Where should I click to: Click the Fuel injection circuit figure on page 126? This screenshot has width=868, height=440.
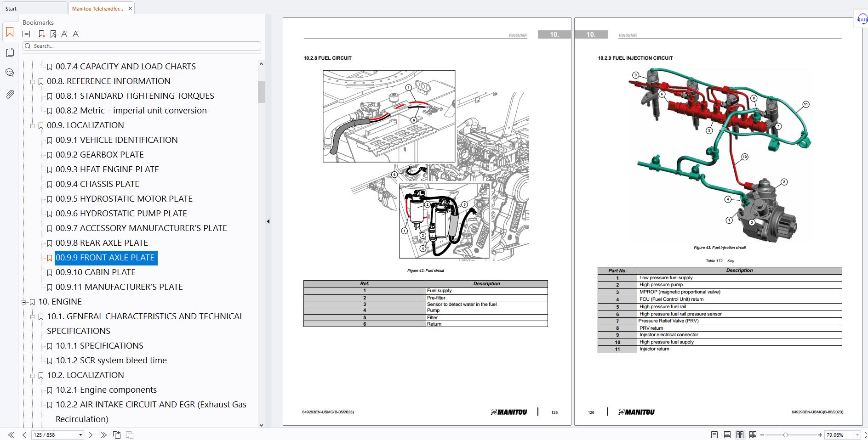(720, 155)
